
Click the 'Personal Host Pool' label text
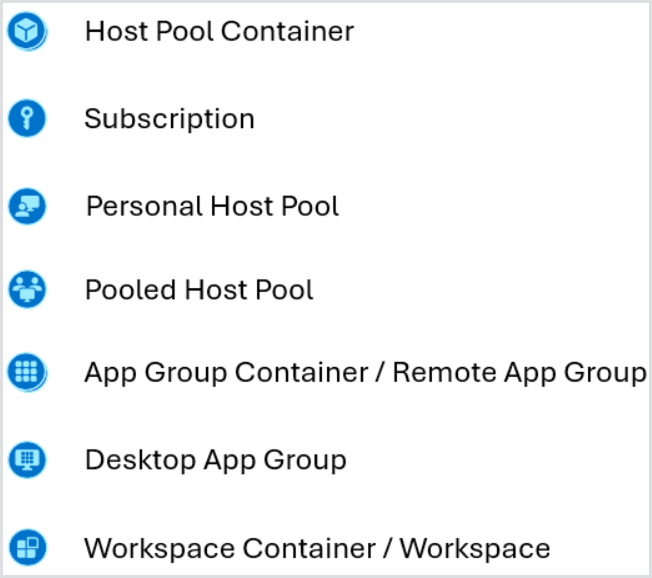[212, 207]
